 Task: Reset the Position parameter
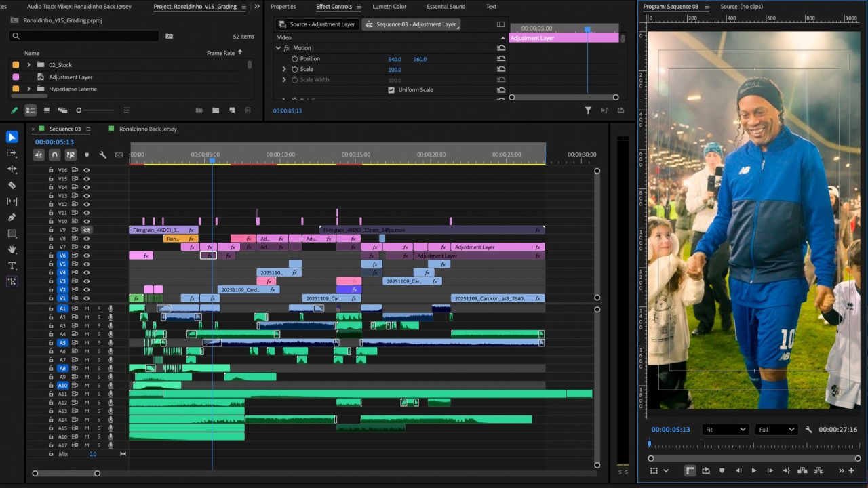click(x=501, y=59)
